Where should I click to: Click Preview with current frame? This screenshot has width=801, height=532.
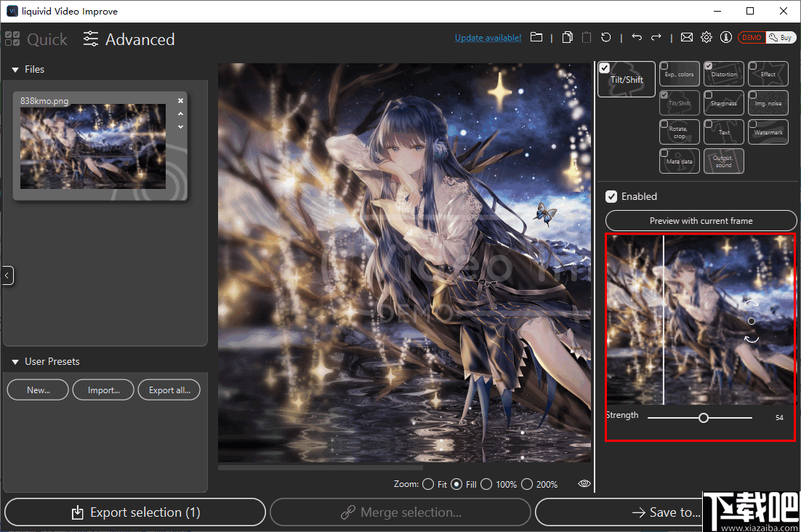(x=700, y=220)
